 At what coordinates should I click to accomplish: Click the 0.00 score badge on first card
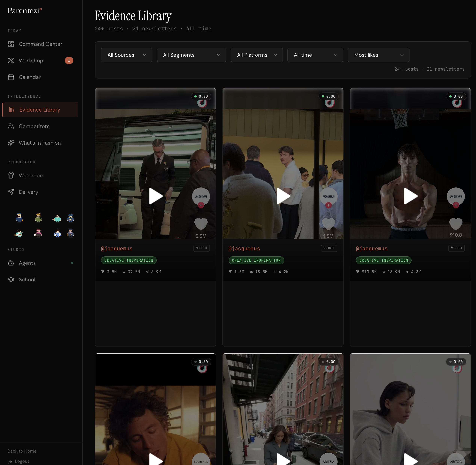(201, 97)
